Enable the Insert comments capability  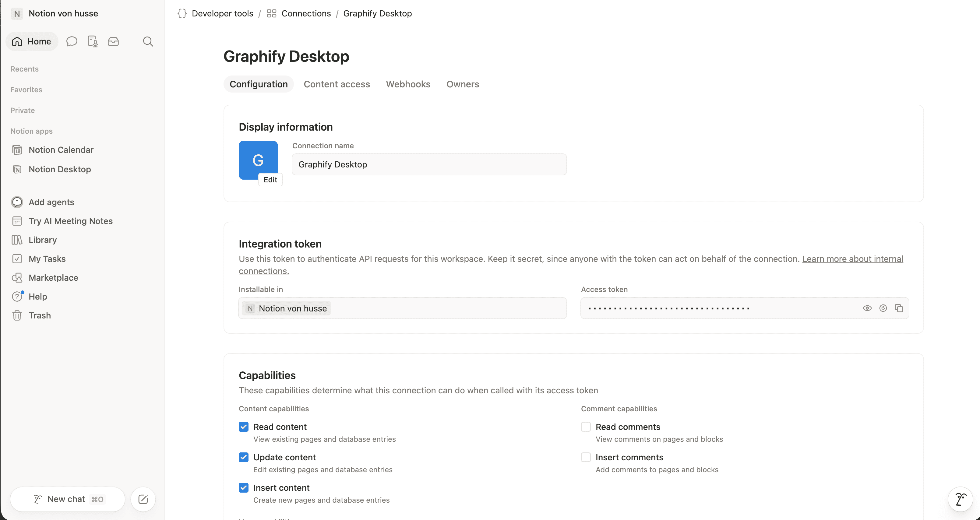586,457
